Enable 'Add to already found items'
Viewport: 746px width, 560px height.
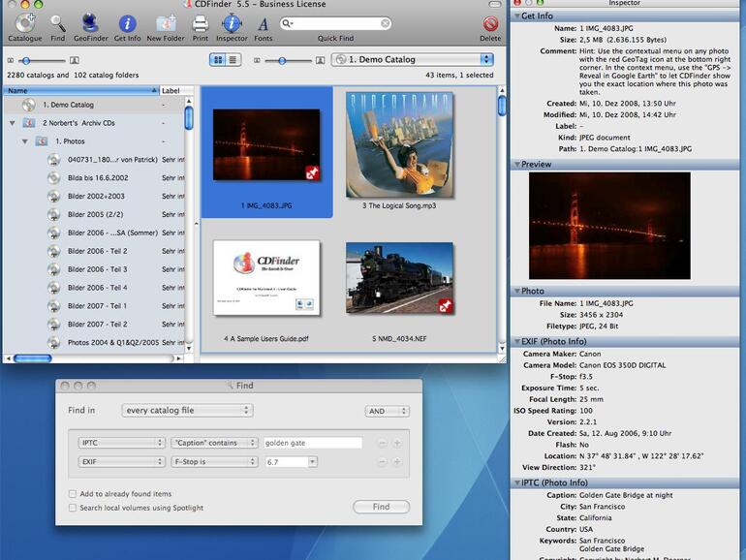(x=73, y=494)
